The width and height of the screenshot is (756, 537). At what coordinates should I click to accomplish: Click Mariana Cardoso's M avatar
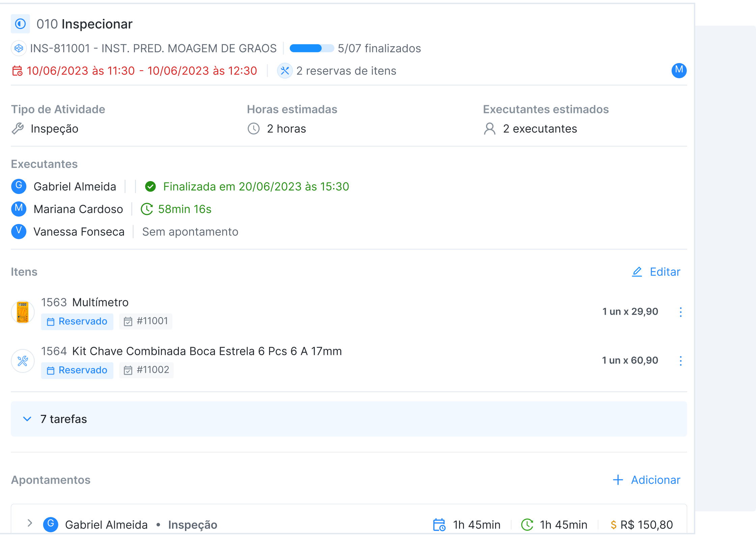(19, 209)
